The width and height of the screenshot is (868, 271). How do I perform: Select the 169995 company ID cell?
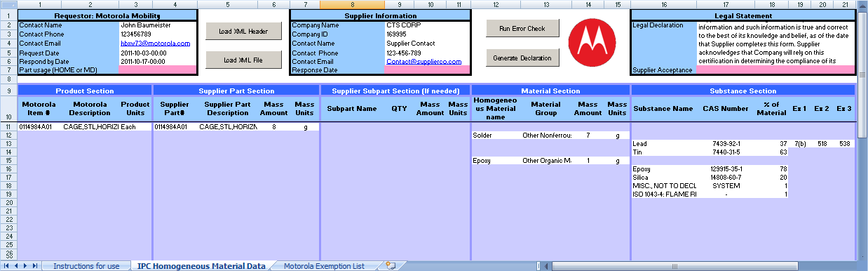tap(428, 34)
